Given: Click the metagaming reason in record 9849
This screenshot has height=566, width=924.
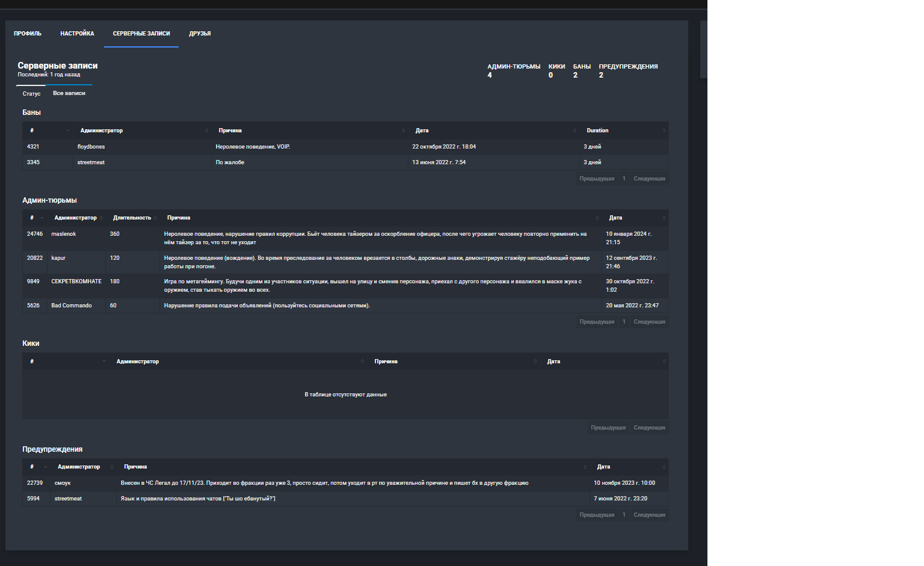Looking at the screenshot, I should click(373, 286).
